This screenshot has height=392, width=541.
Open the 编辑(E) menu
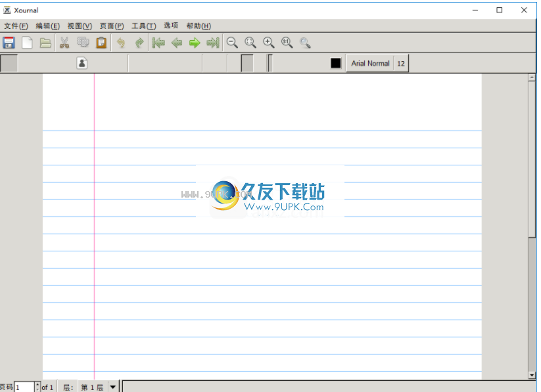[x=47, y=26]
